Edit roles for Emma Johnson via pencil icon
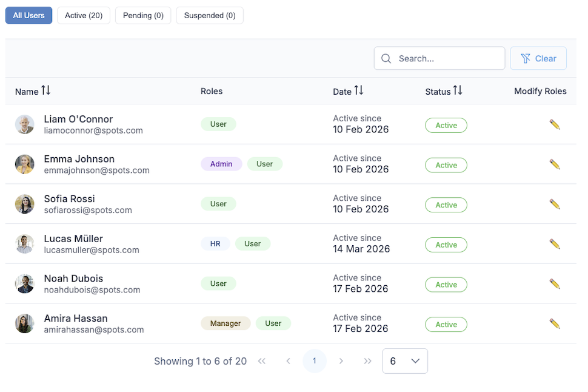The width and height of the screenshot is (588, 392). click(x=554, y=164)
